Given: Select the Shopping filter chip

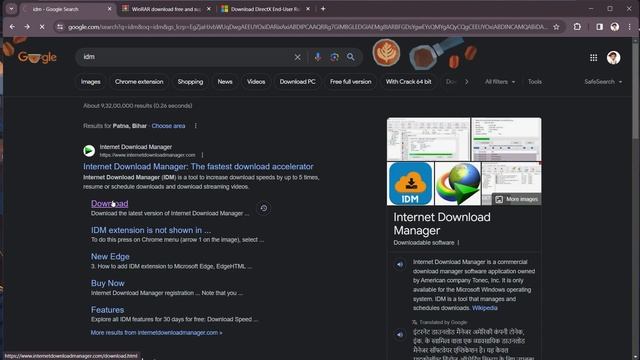Looking at the screenshot, I should pos(190,82).
